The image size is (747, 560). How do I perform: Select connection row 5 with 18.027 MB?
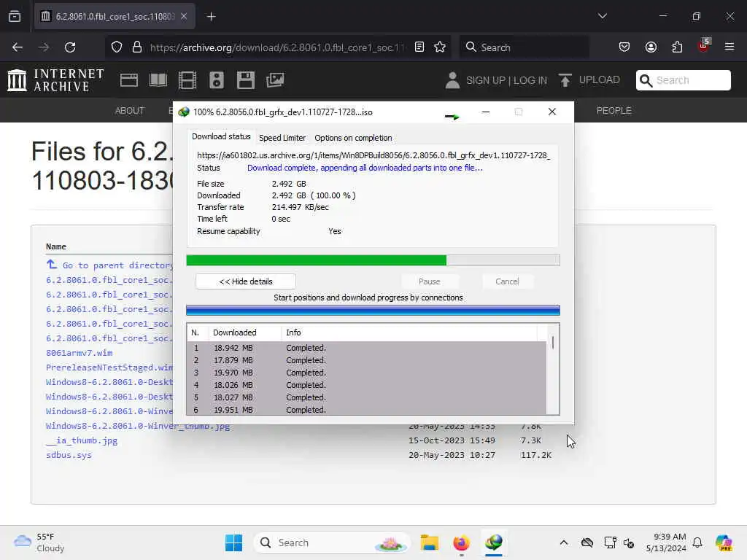coord(366,397)
